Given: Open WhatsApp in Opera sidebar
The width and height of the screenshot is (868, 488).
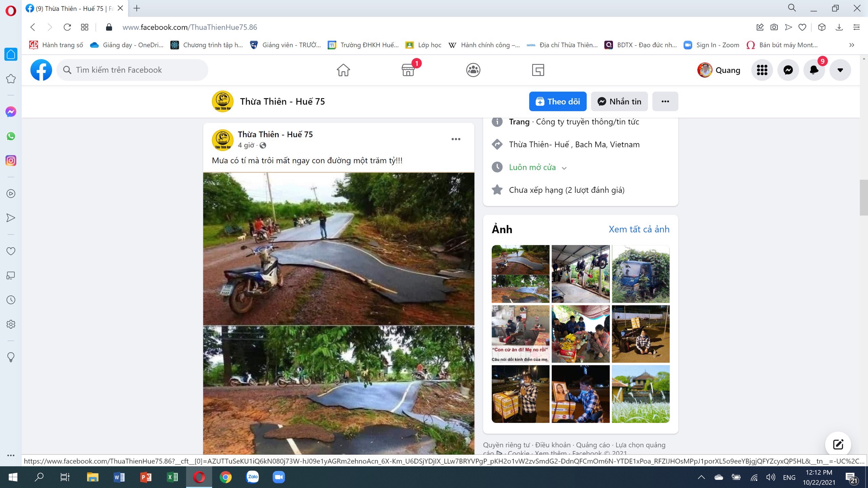Looking at the screenshot, I should [x=11, y=136].
